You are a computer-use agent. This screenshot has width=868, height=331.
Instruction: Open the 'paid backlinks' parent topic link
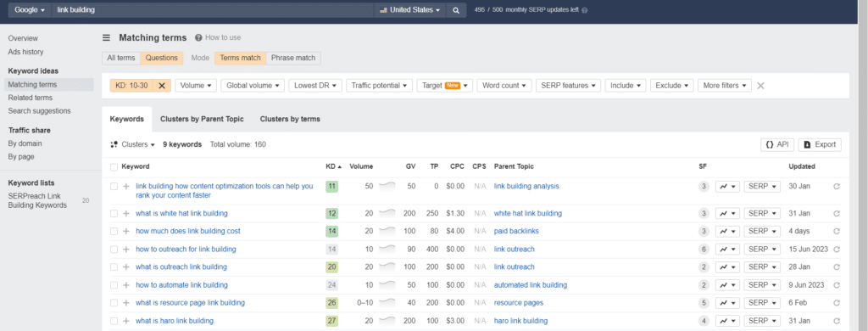coord(516,231)
